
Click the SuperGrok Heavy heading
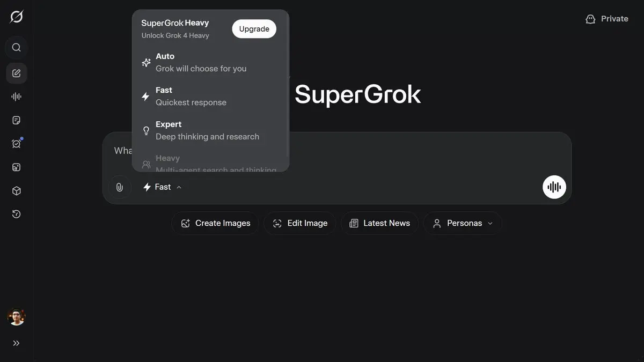click(175, 23)
